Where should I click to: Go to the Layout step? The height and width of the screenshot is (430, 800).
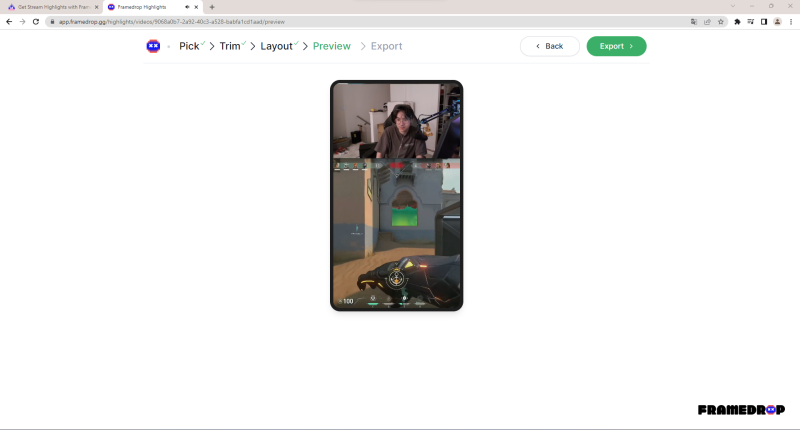277,46
